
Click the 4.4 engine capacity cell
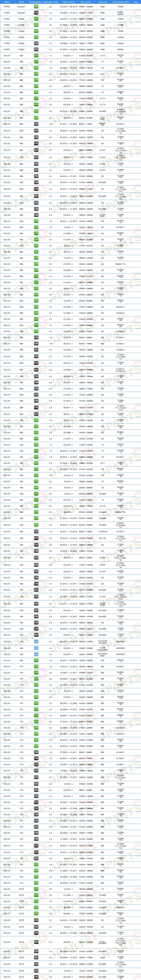pyautogui.click(x=50, y=331)
